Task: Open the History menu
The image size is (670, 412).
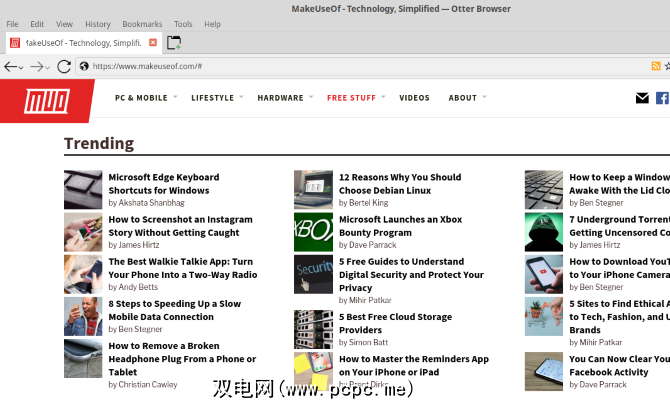Action: (x=98, y=24)
